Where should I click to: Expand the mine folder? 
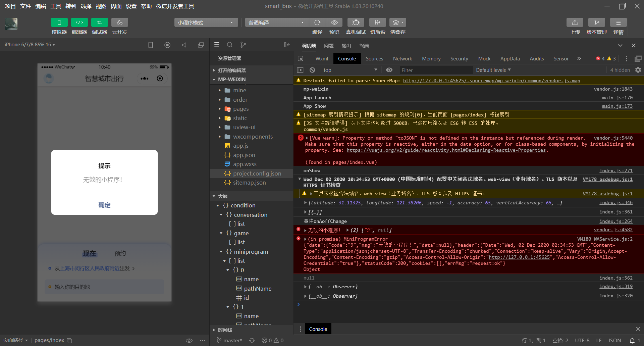click(x=252, y=90)
